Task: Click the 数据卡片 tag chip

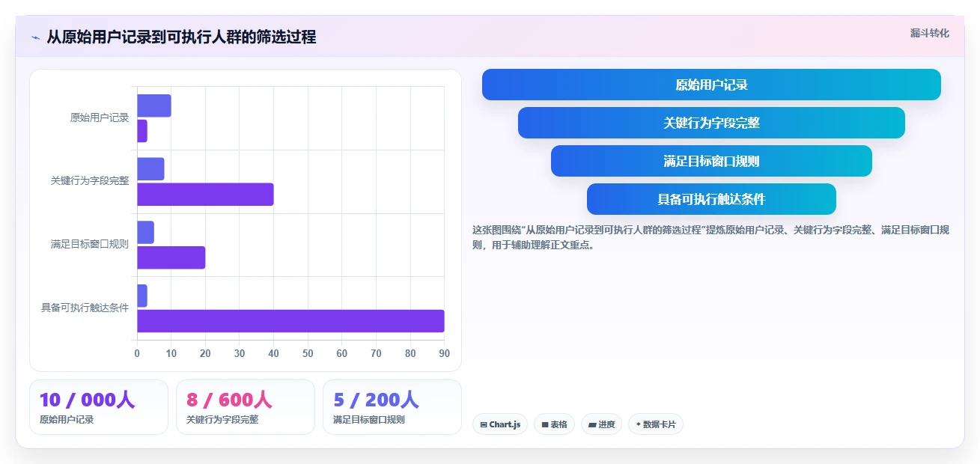Action: point(655,424)
